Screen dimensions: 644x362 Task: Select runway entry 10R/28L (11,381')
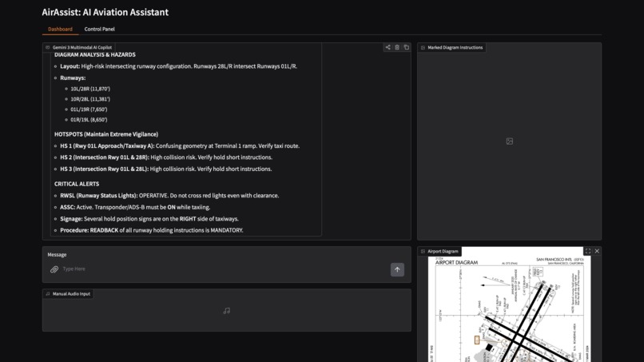90,99
